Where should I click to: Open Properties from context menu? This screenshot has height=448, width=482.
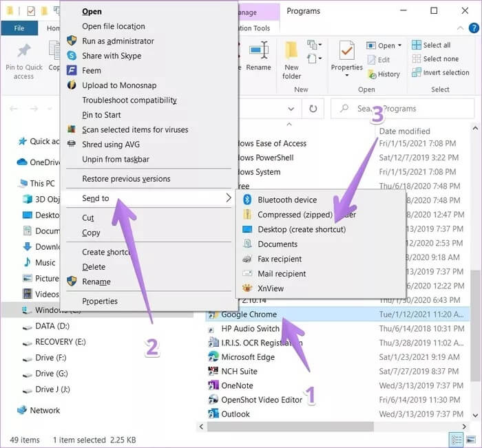(x=100, y=301)
